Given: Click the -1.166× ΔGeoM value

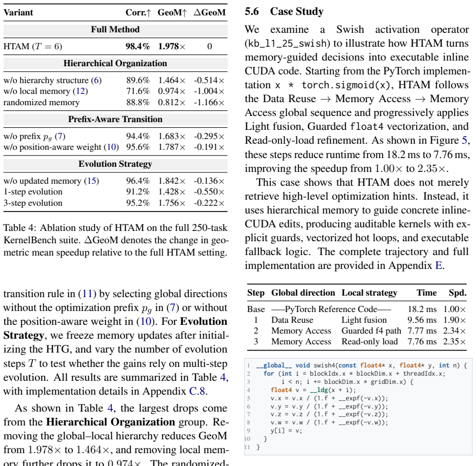Looking at the screenshot, I should click(209, 102).
